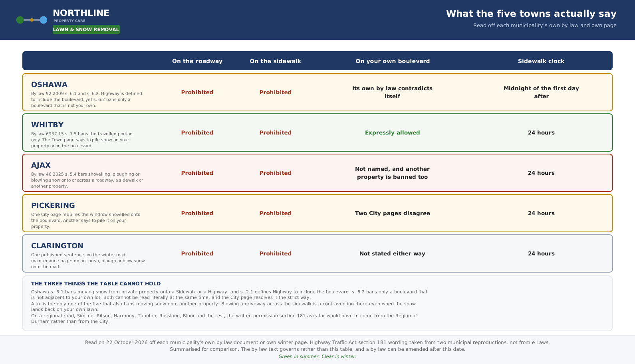Click the AJAX town heading
This screenshot has height=364, width=635.
(41, 165)
